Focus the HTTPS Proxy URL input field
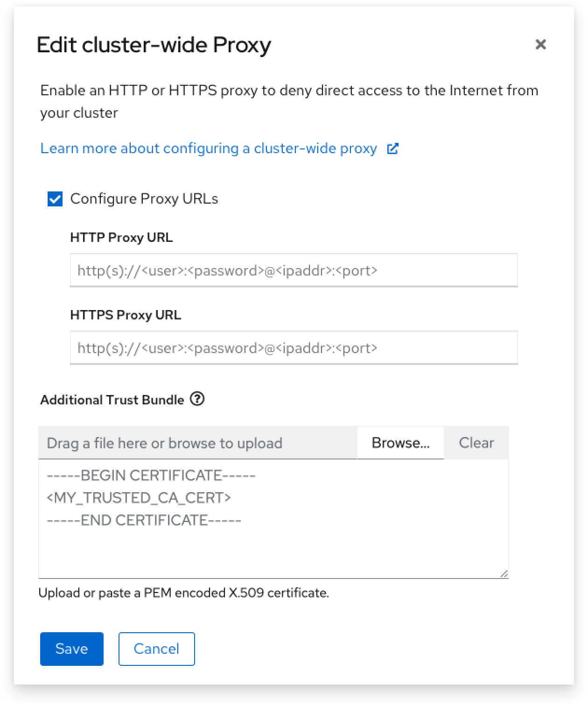 point(294,348)
